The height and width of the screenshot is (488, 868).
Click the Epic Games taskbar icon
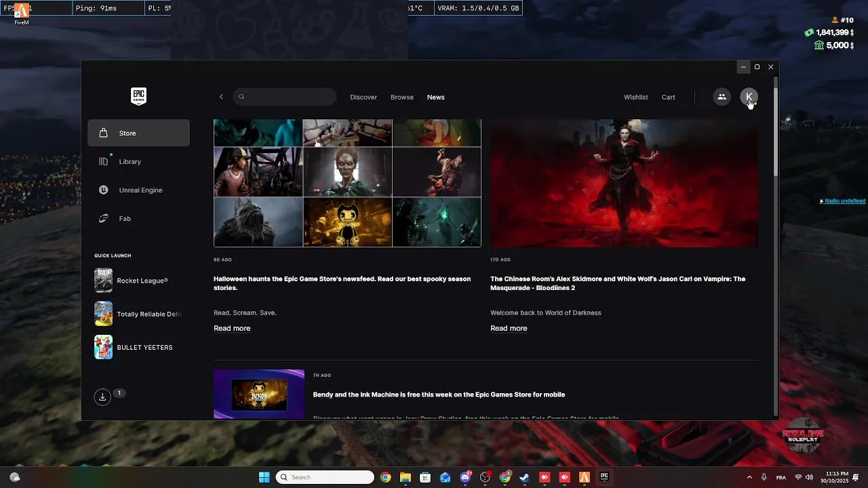(604, 477)
